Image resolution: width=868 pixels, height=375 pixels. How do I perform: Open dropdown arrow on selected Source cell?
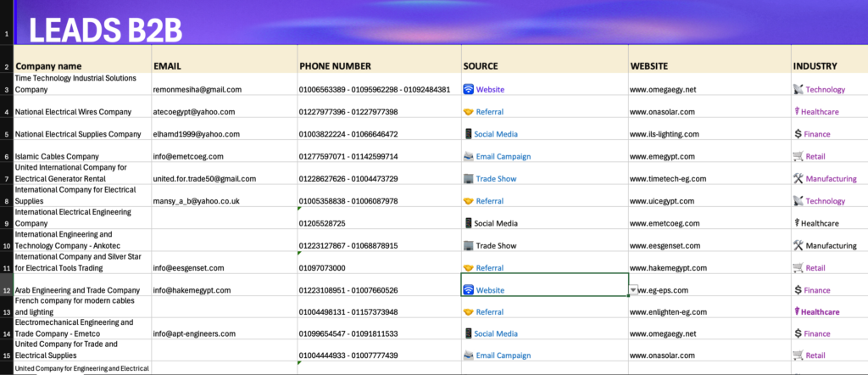pyautogui.click(x=633, y=290)
